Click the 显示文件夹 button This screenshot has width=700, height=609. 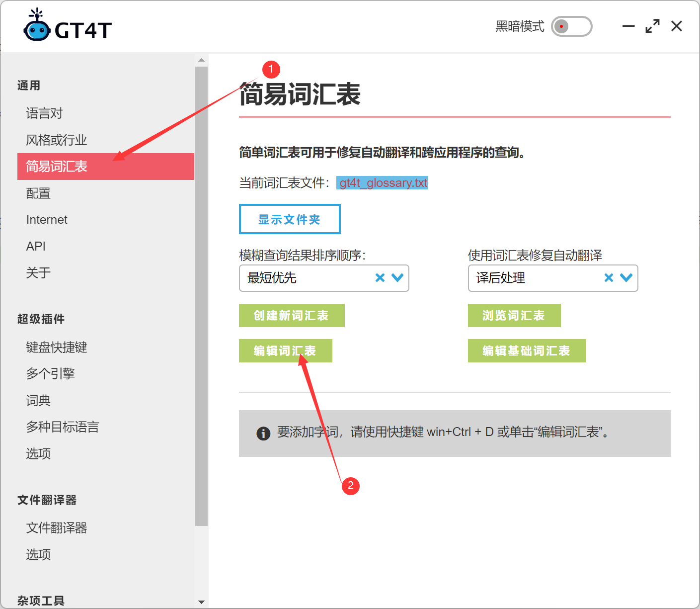coord(290,219)
